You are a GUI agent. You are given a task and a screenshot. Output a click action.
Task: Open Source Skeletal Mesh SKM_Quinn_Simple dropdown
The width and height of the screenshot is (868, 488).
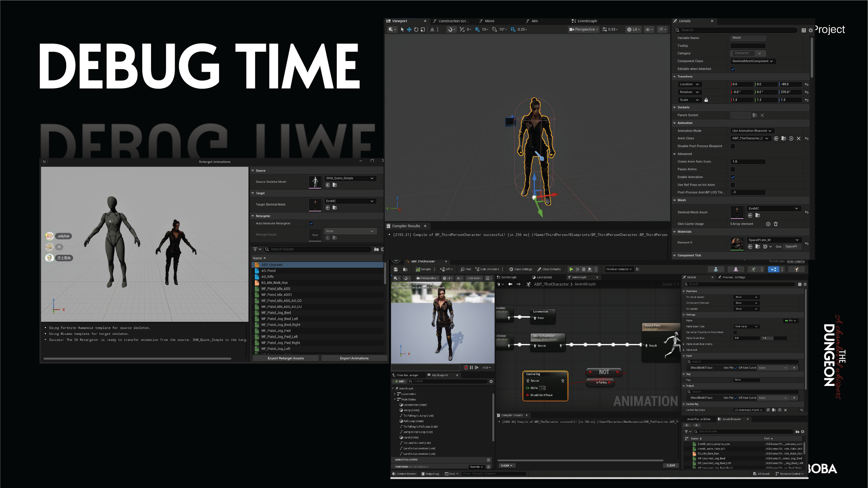pyautogui.click(x=350, y=178)
